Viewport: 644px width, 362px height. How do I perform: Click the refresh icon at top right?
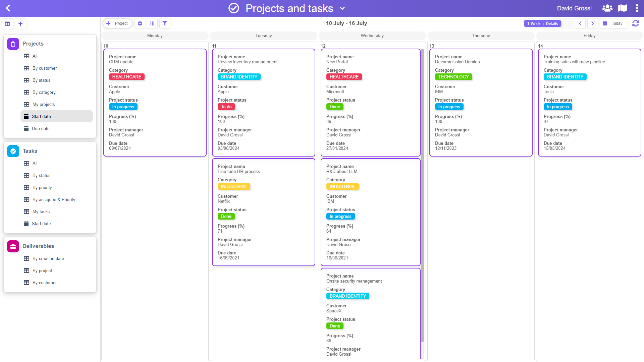pyautogui.click(x=635, y=23)
